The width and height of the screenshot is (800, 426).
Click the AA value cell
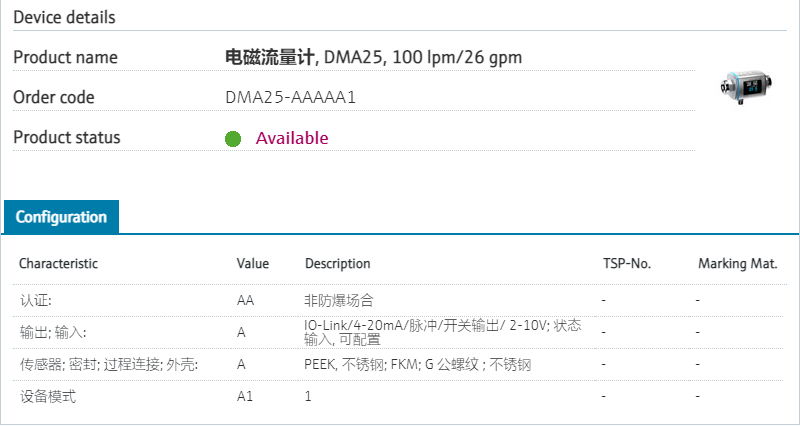[x=245, y=299]
